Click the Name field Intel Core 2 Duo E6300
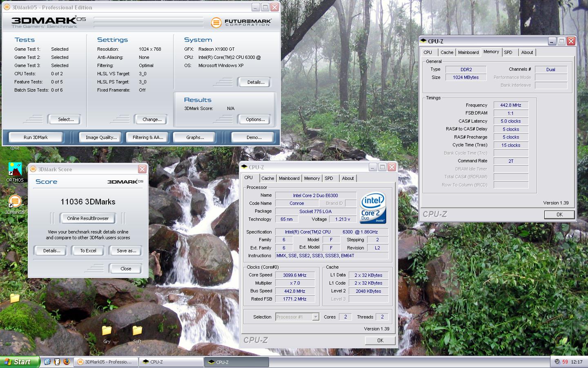Image resolution: width=588 pixels, height=368 pixels. tap(315, 195)
